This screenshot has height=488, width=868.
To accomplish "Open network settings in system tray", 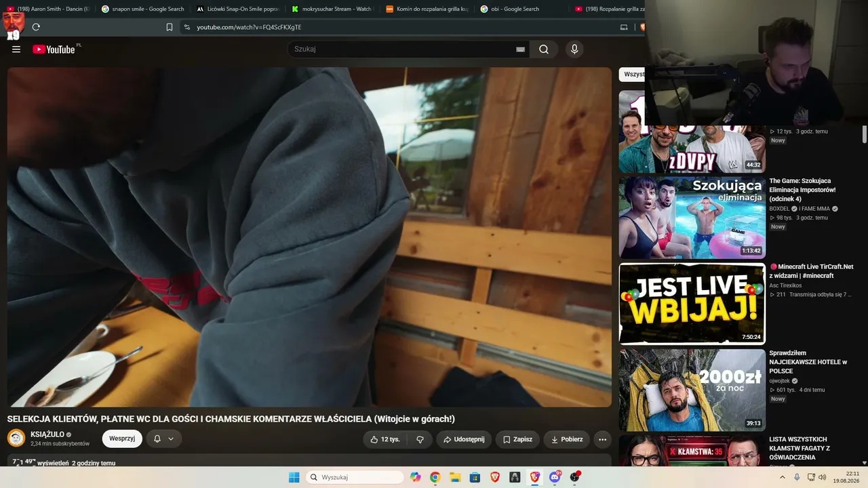I will (x=811, y=477).
